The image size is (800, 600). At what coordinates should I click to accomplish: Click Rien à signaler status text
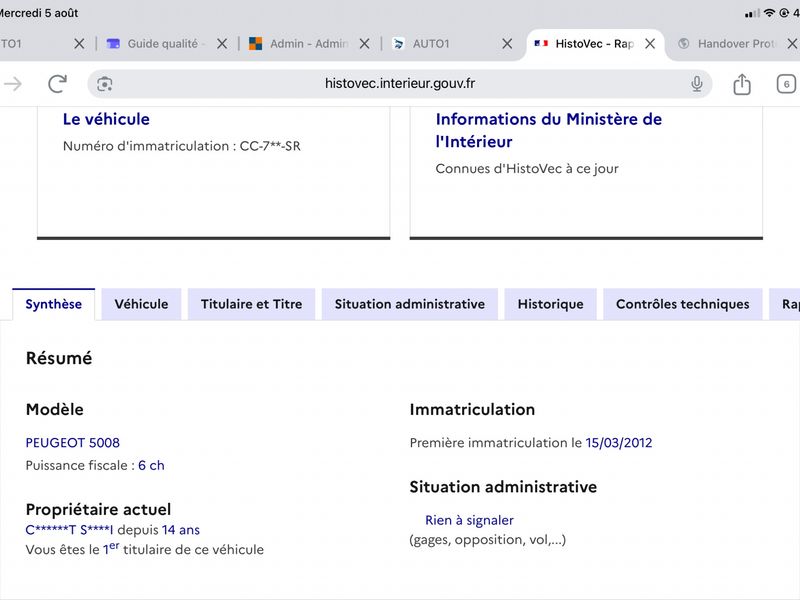[469, 520]
